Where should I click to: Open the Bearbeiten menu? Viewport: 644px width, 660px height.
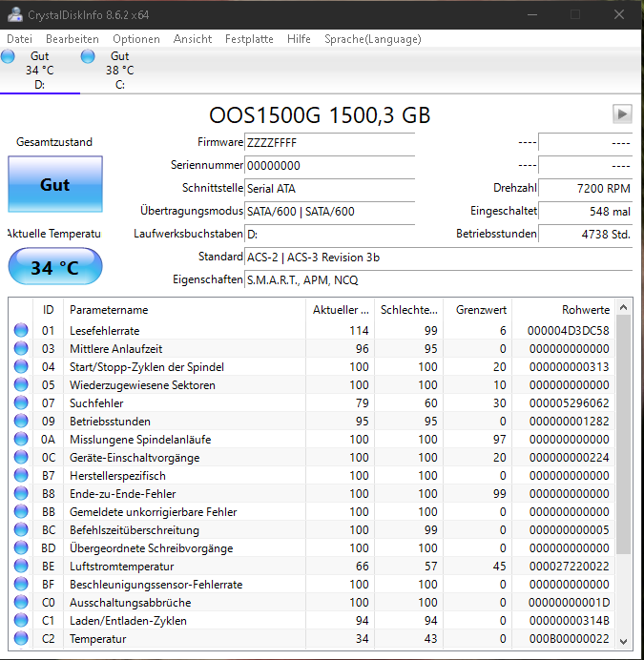(x=72, y=39)
